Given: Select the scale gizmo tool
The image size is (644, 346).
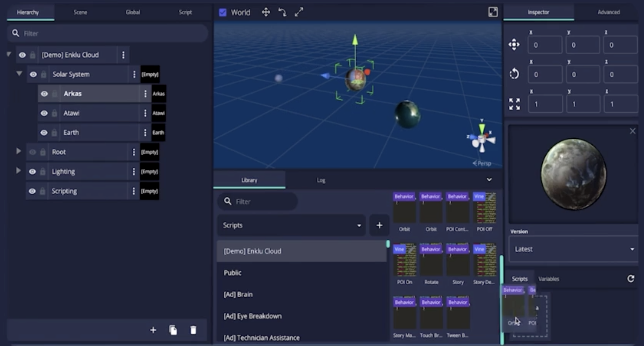Looking at the screenshot, I should pos(299,12).
